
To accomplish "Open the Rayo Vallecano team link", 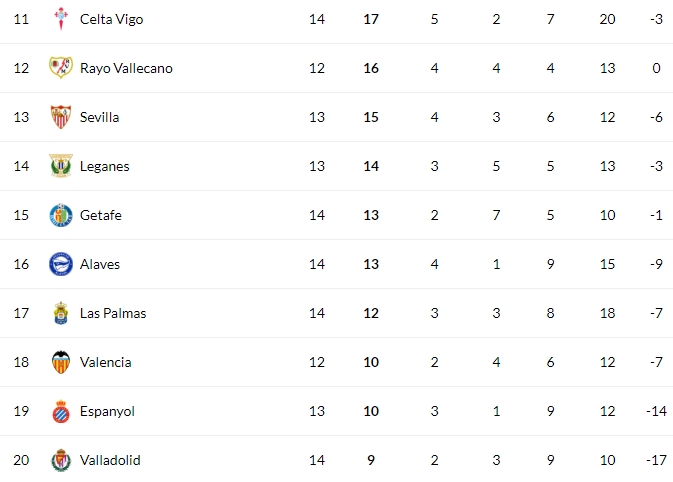I will point(126,68).
